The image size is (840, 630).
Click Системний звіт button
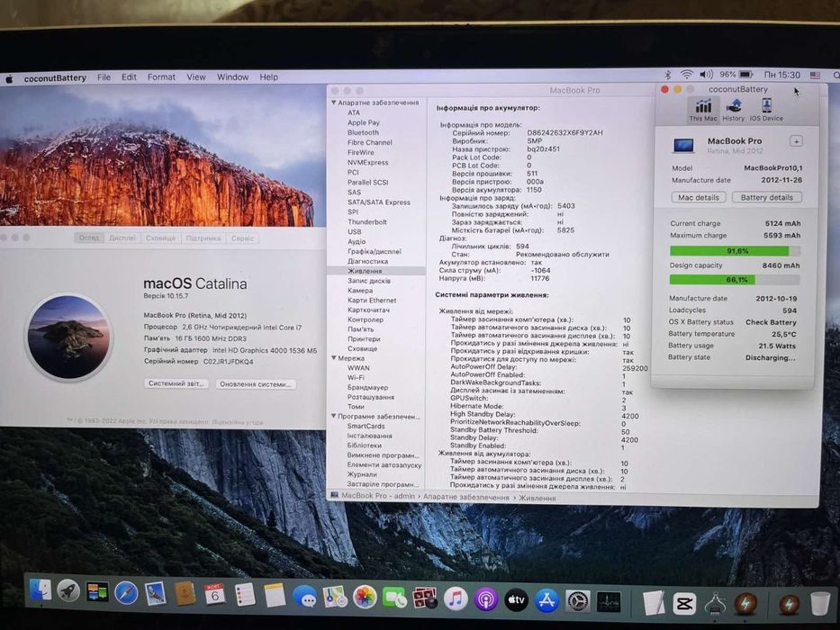tap(176, 383)
